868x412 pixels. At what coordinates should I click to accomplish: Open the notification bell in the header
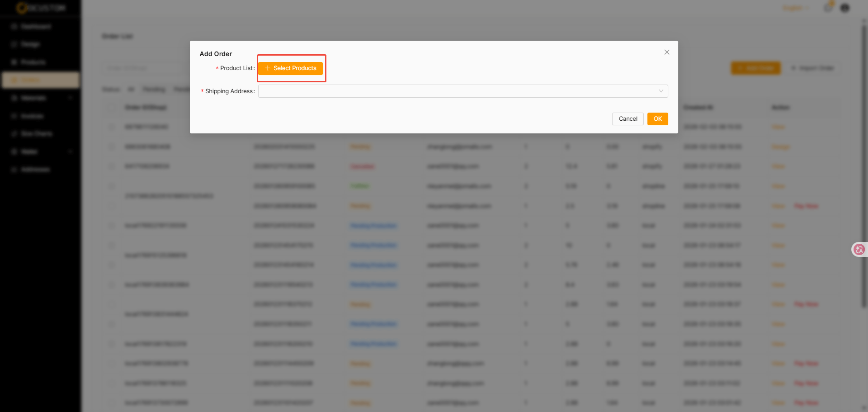point(828,8)
